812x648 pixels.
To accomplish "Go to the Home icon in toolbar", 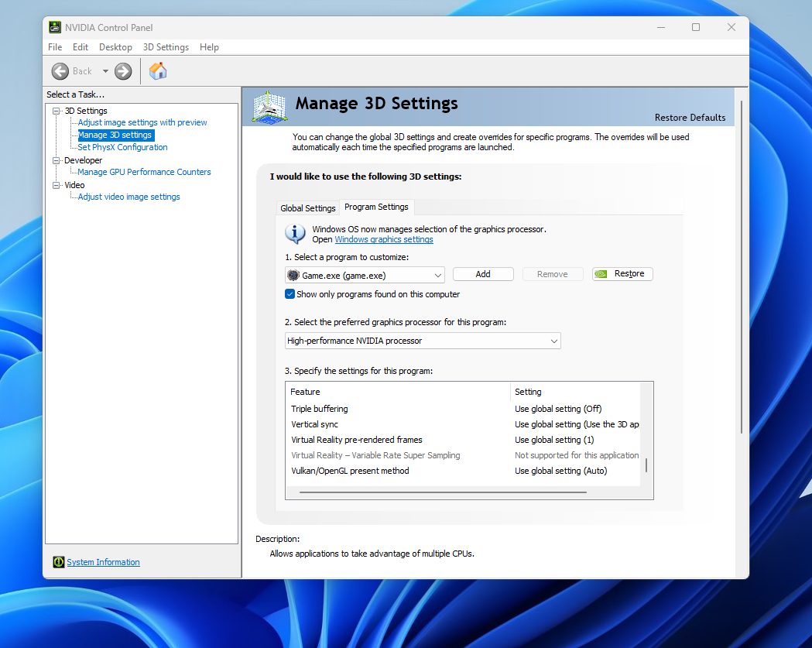I will (158, 71).
